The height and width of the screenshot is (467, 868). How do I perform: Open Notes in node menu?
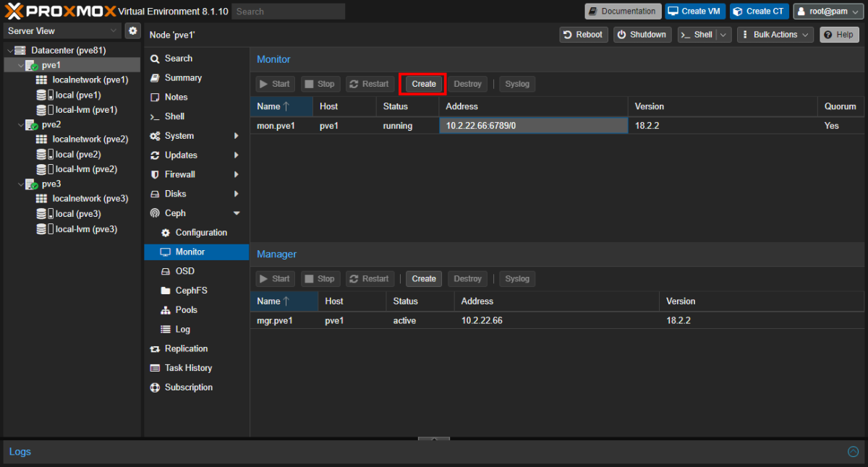click(x=176, y=97)
